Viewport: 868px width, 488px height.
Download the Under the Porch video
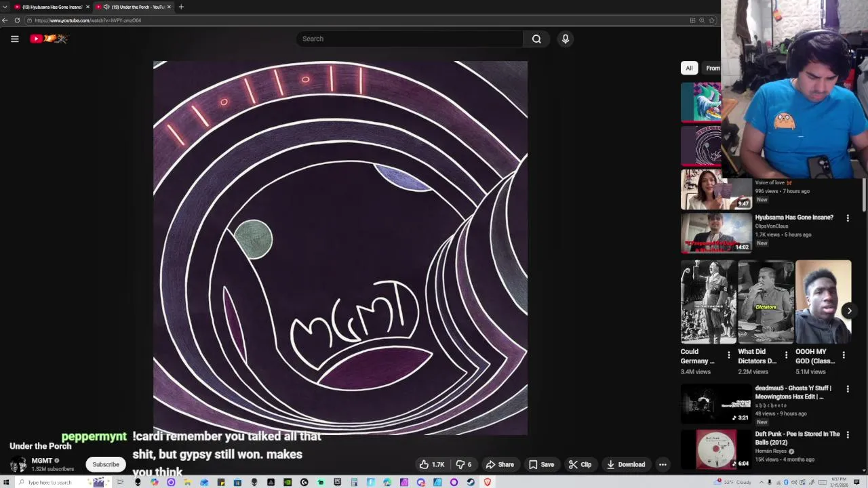click(x=625, y=464)
